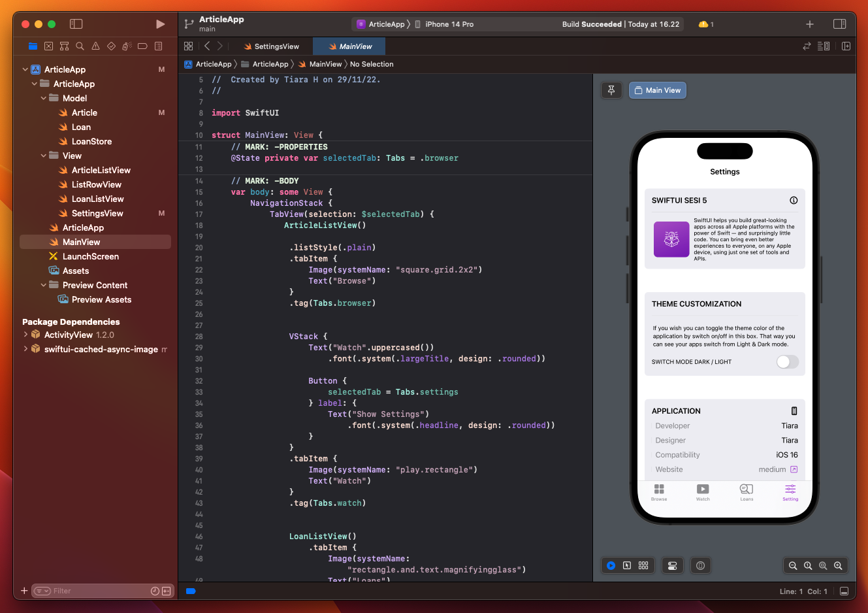Toggle Switch Mode Dark / Light in preview

[787, 361]
